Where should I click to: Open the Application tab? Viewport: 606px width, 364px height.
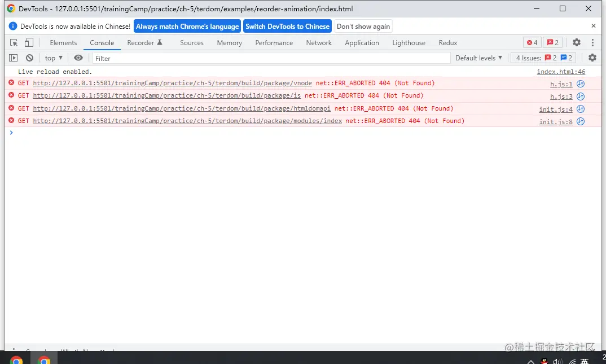pos(362,43)
